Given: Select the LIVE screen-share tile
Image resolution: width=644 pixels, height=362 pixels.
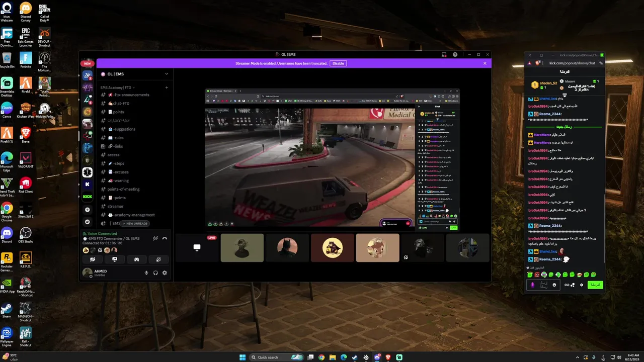Looking at the screenshot, I should (x=197, y=247).
